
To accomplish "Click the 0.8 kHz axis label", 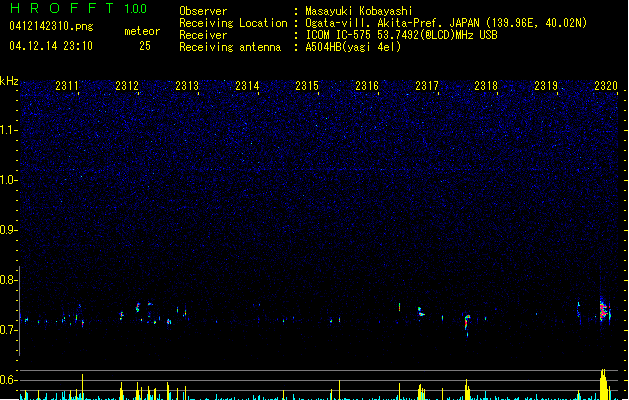I will pyautogui.click(x=9, y=280).
